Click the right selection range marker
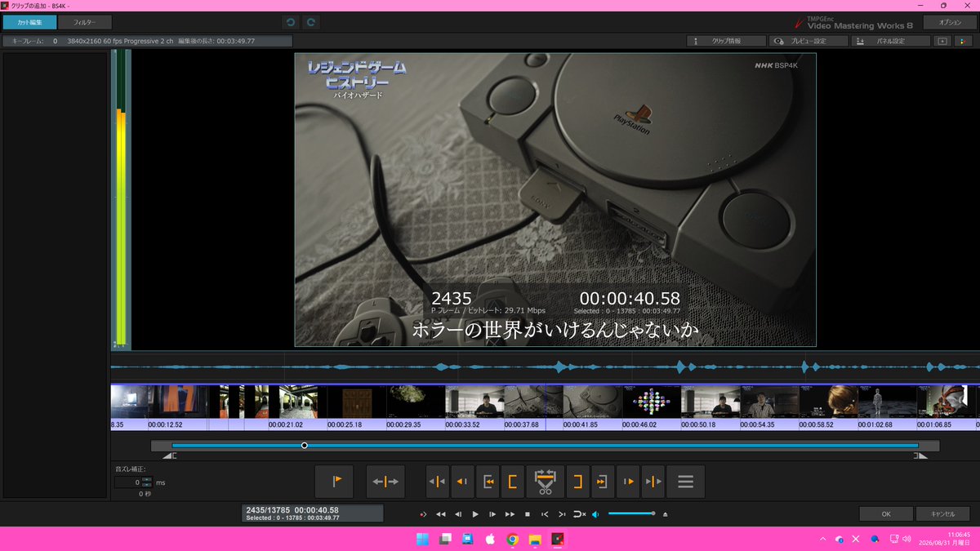This screenshot has width=980, height=551. tap(919, 455)
